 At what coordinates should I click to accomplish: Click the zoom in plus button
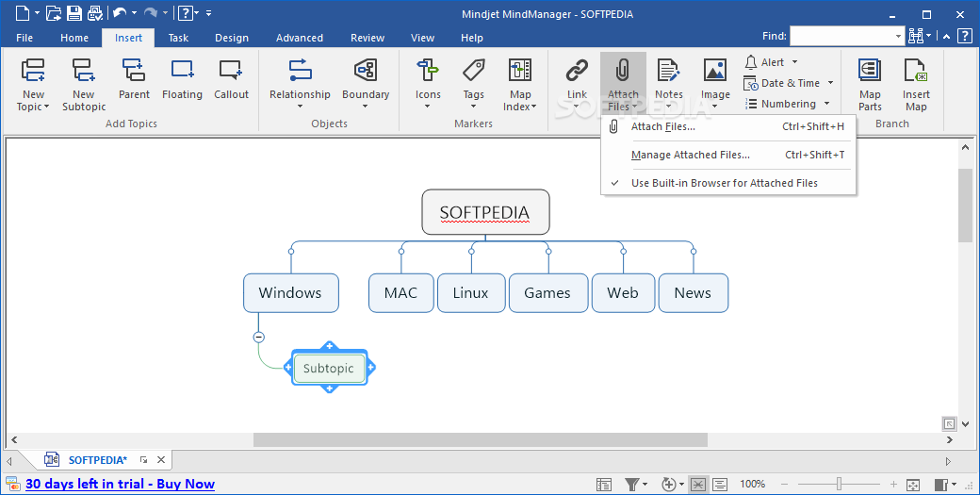(x=893, y=485)
